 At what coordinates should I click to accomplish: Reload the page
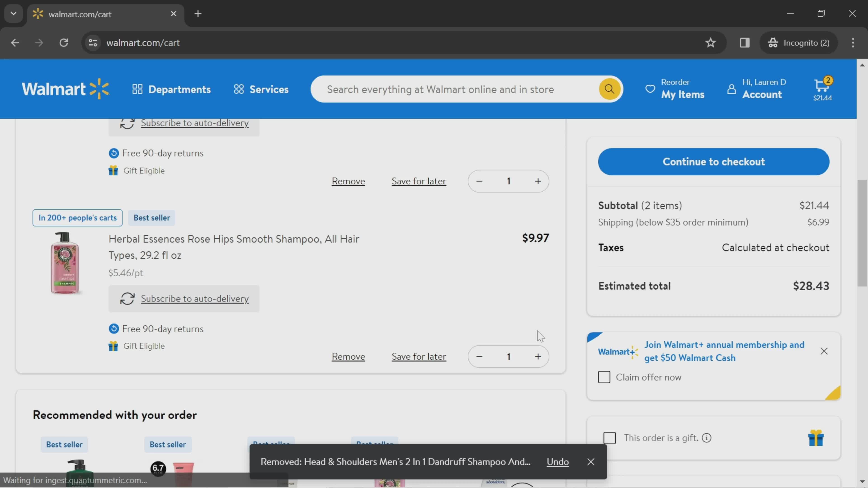[64, 43]
